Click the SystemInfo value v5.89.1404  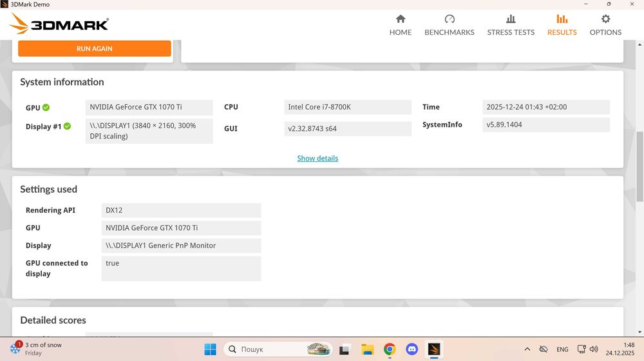click(x=546, y=125)
